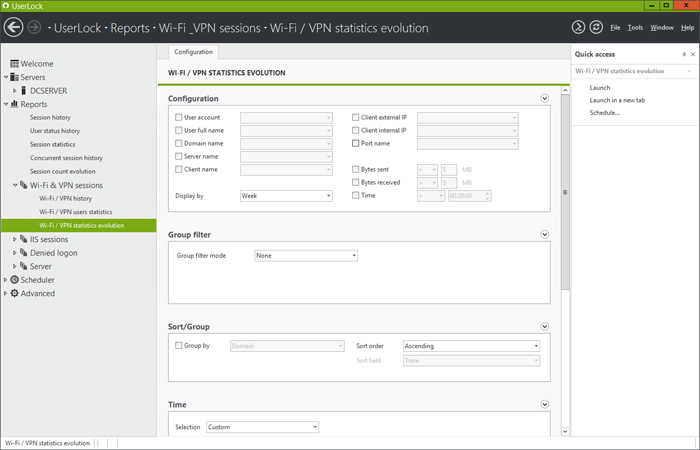
Task: Open the Session history report
Action: (x=50, y=117)
